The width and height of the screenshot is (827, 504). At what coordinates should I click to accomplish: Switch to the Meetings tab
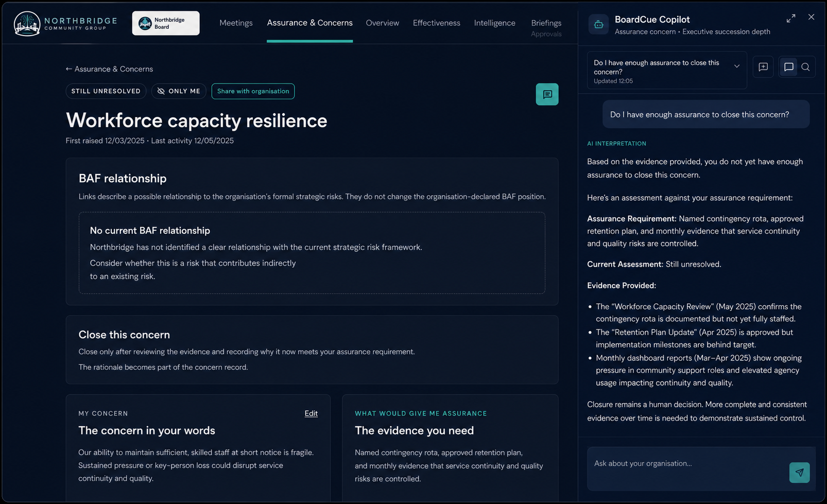coord(236,23)
